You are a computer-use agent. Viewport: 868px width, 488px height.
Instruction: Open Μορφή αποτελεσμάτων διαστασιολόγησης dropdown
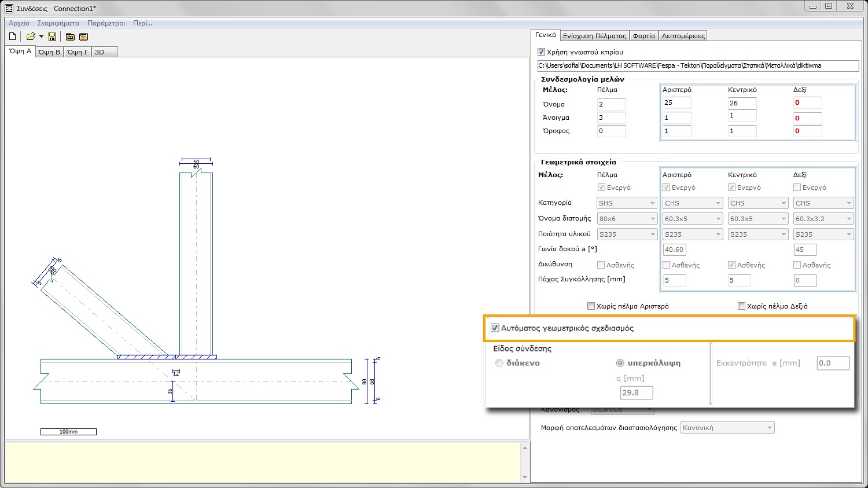(x=727, y=428)
